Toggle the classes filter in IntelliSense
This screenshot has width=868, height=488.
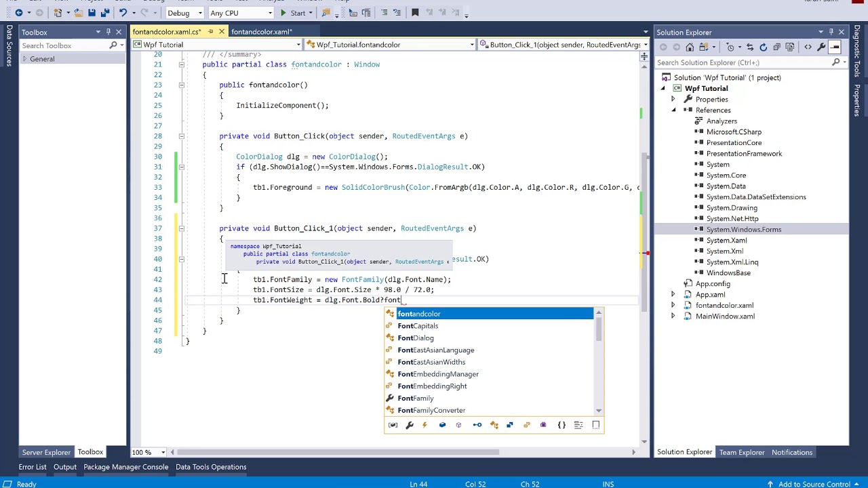pyautogui.click(x=494, y=425)
